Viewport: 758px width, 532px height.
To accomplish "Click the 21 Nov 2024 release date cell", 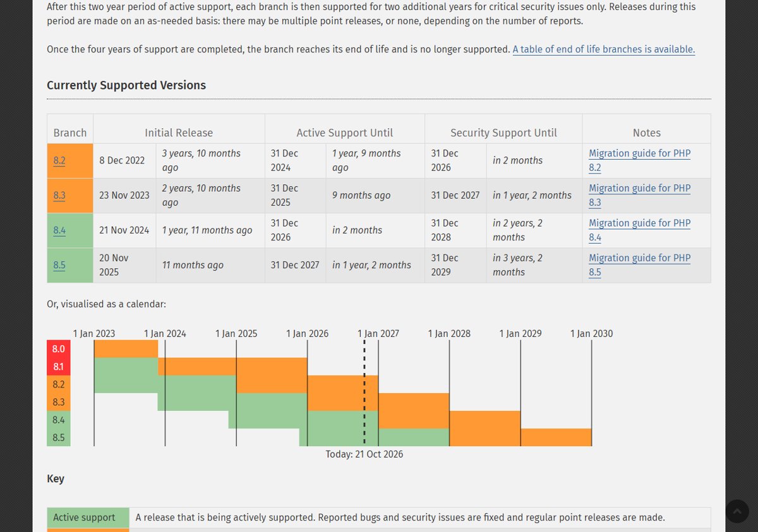I will 124,230.
